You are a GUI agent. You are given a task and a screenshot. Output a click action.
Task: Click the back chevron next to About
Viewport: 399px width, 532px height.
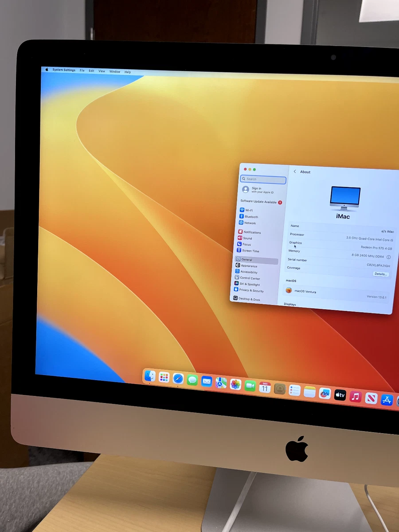pos(295,172)
